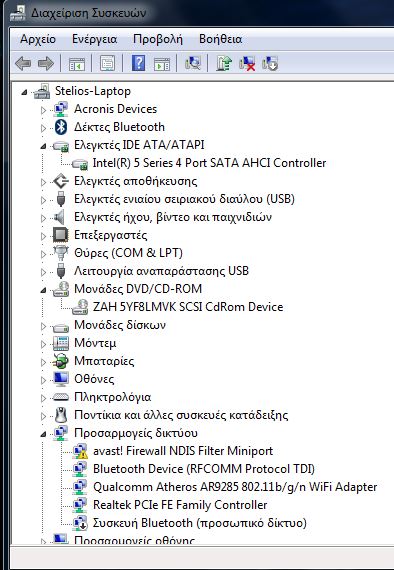This screenshot has width=394, height=570.
Task: Open the Προβολή menu
Action: click(x=158, y=39)
